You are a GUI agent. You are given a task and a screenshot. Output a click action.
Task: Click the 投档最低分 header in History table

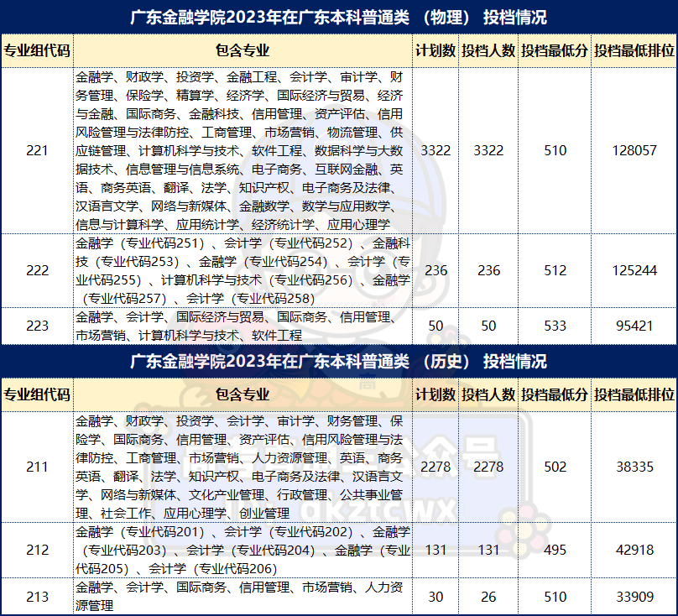click(x=555, y=394)
